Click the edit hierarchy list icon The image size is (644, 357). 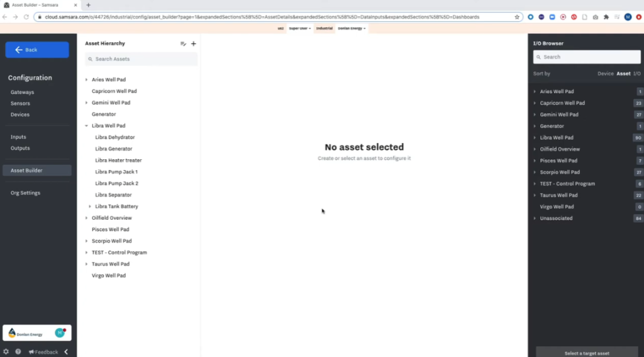click(183, 43)
